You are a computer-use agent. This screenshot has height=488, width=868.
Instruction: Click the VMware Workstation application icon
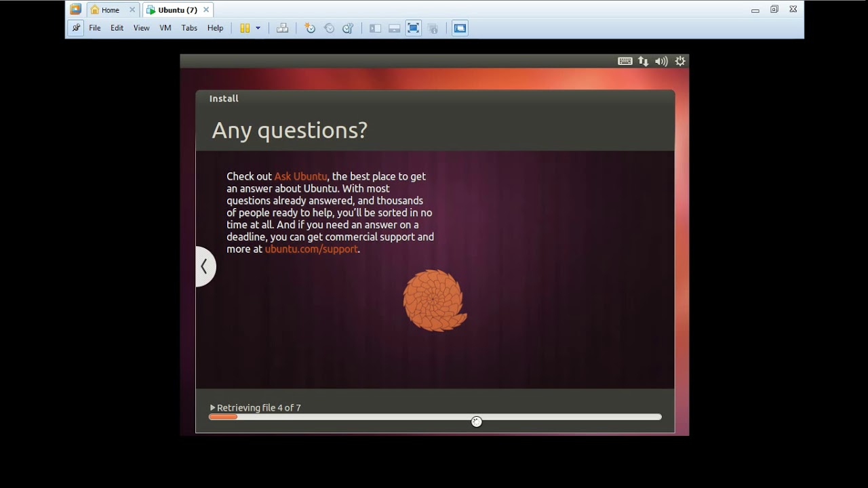click(x=76, y=9)
